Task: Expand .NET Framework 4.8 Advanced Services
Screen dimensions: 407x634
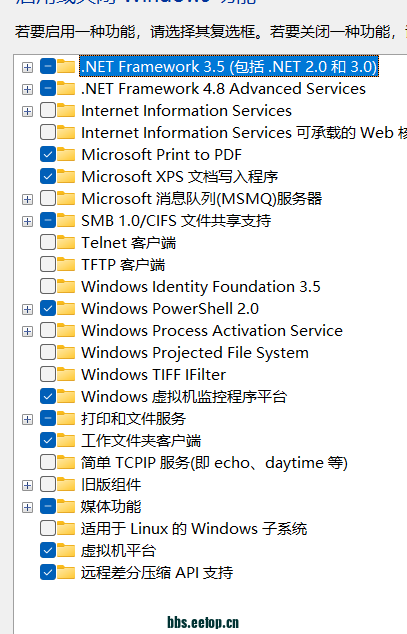Action: click(x=27, y=89)
